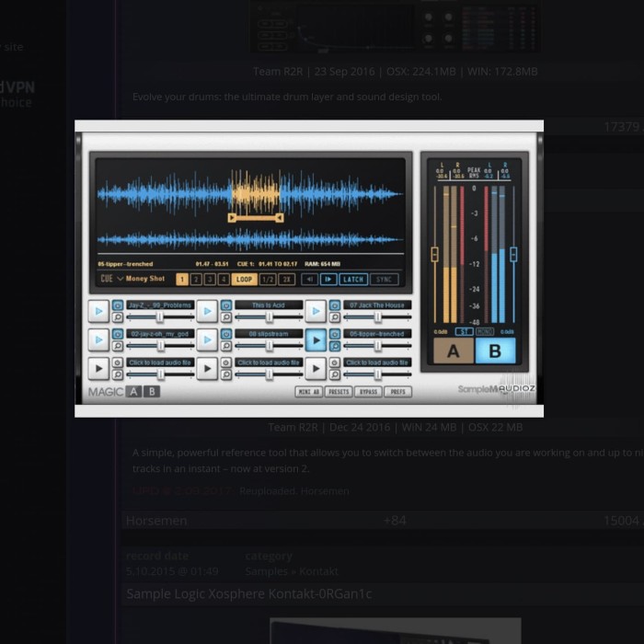Toggle the LOOP button
Image resolution: width=644 pixels, height=644 pixels.
[245, 280]
